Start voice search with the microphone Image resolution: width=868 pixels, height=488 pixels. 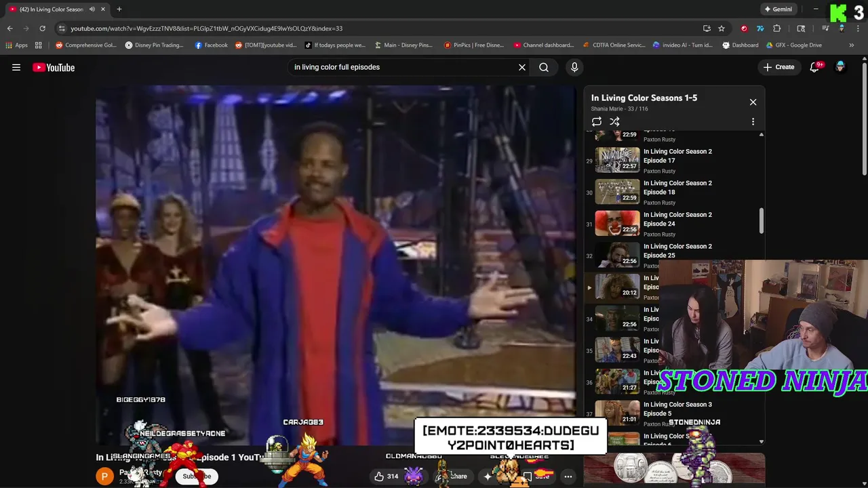574,67
